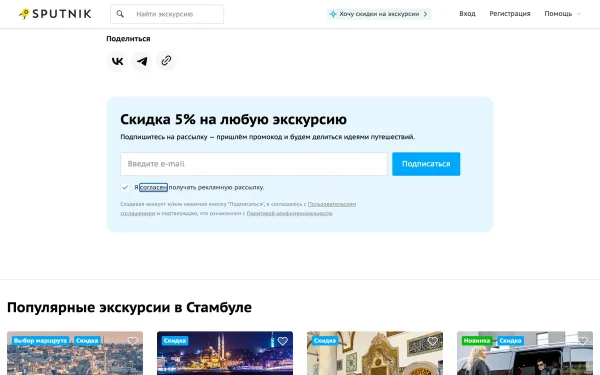Click the 'Подписаться' button
This screenshot has height=375, width=600.
click(426, 164)
